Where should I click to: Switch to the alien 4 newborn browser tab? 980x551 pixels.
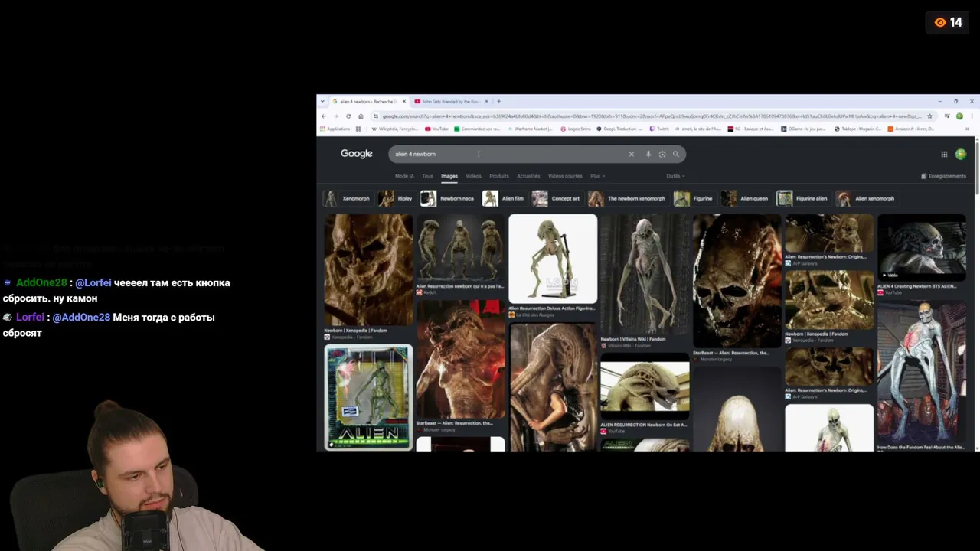368,101
